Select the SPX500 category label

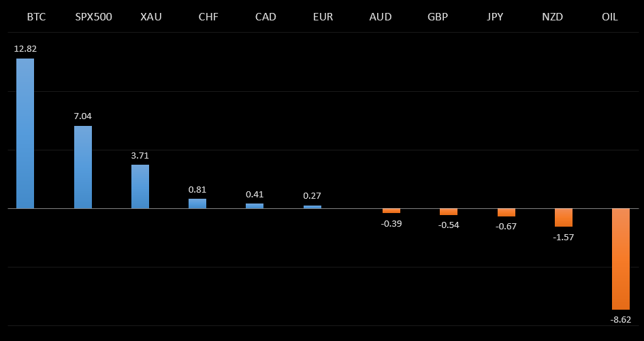94,16
